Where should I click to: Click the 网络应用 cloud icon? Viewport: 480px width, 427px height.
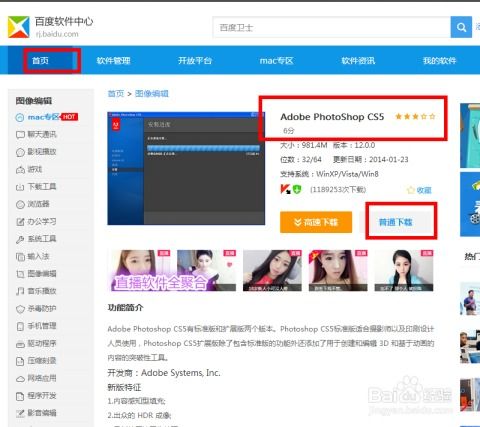pos(20,379)
